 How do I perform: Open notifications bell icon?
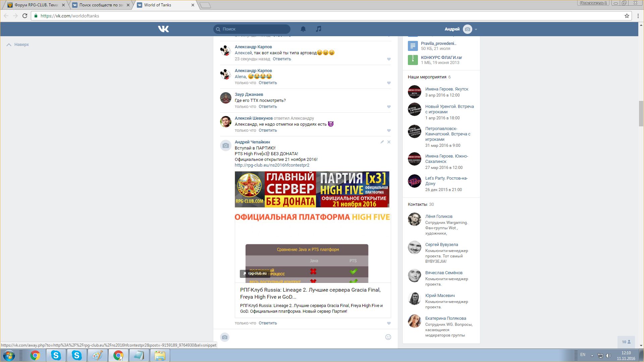coord(303,29)
